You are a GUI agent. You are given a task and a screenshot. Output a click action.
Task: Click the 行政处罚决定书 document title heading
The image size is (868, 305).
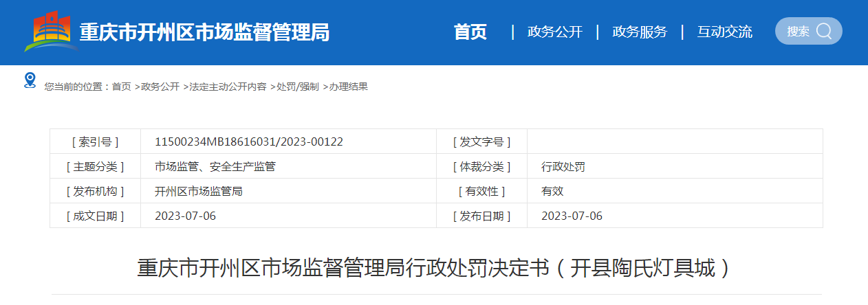(433, 267)
